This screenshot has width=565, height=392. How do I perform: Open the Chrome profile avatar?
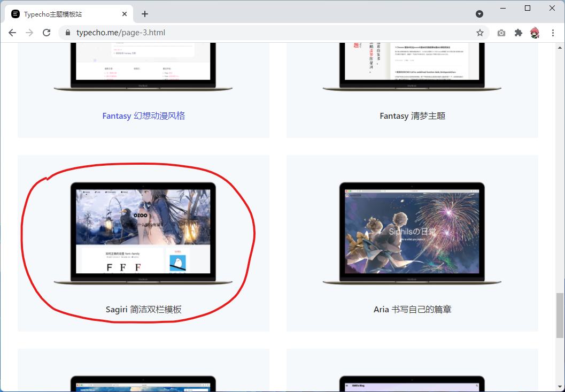(535, 33)
